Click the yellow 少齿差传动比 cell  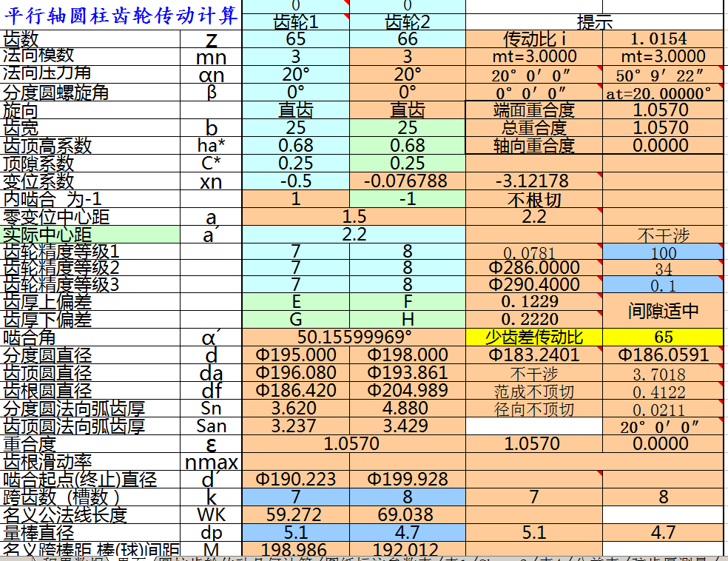534,337
